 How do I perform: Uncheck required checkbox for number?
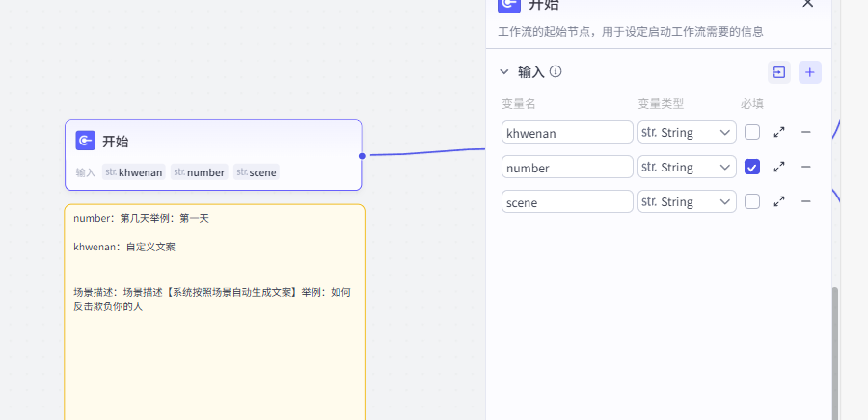coord(752,167)
